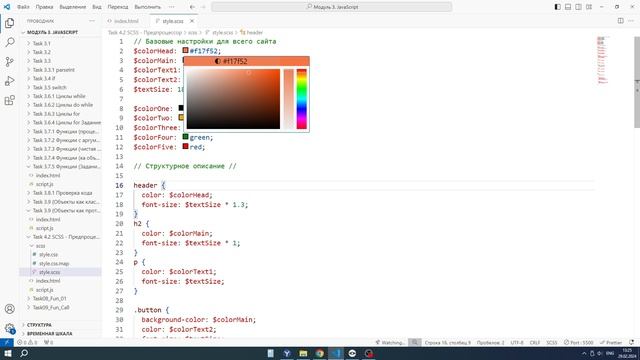Open the Explorer view in activity bar
The height and width of the screenshot is (360, 640).
[x=10, y=23]
